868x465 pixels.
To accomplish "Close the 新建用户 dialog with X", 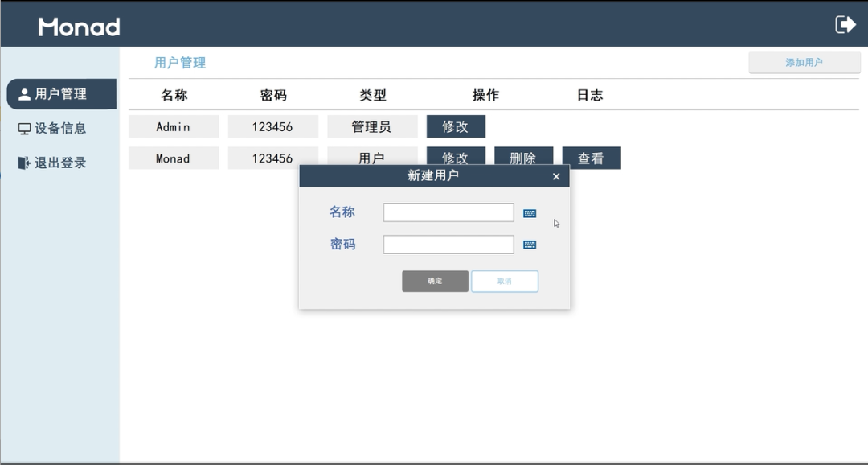I will (x=556, y=177).
